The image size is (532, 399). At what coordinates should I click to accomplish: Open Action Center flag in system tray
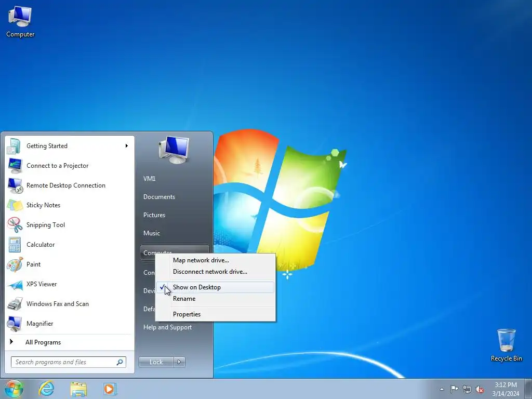click(454, 389)
